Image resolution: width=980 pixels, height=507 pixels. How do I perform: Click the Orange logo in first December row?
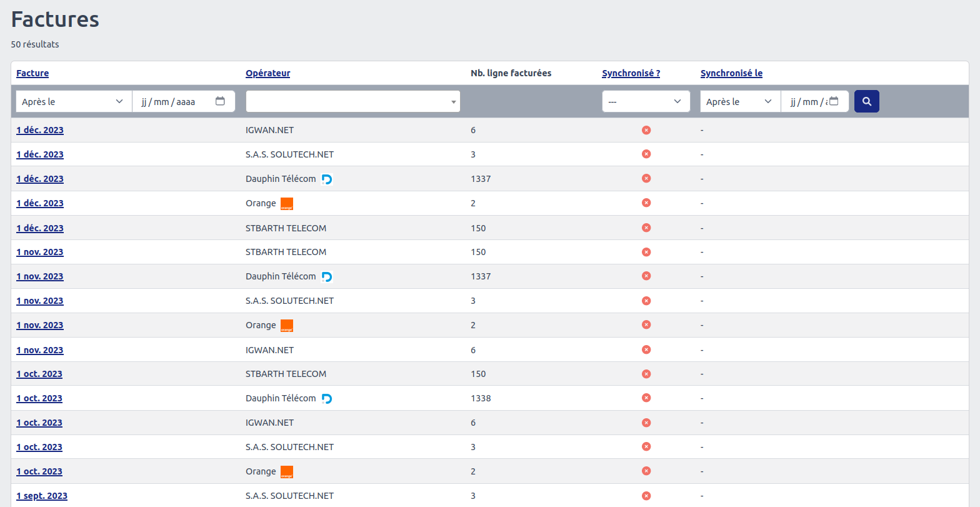pyautogui.click(x=287, y=204)
